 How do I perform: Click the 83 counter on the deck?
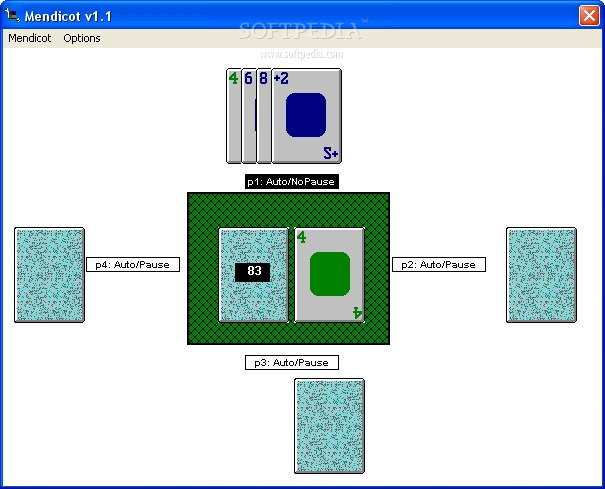(253, 272)
